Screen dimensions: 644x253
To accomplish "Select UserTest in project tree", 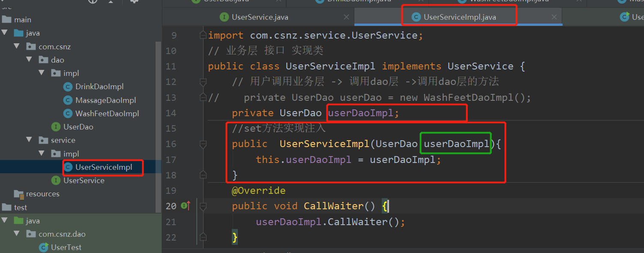I will tap(66, 247).
